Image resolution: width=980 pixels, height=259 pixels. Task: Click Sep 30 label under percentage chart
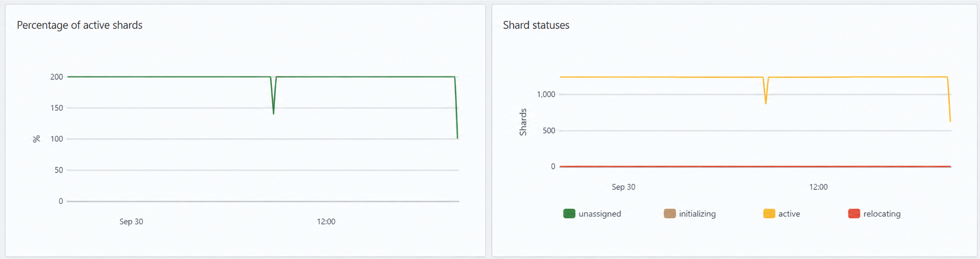(131, 221)
